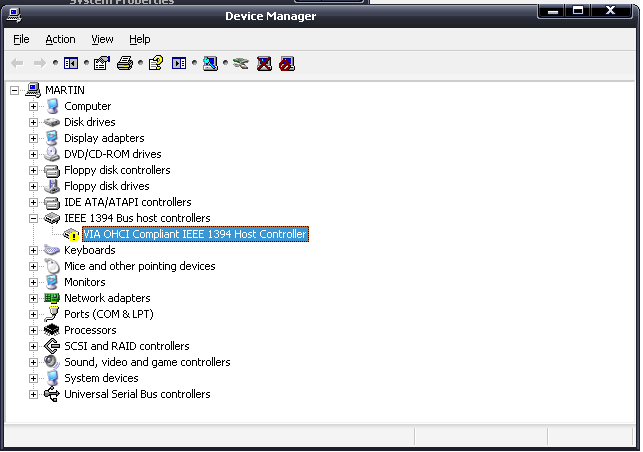Screen dimensions: 643x452
Task: Open the File menu
Action: pyautogui.click(x=21, y=39)
